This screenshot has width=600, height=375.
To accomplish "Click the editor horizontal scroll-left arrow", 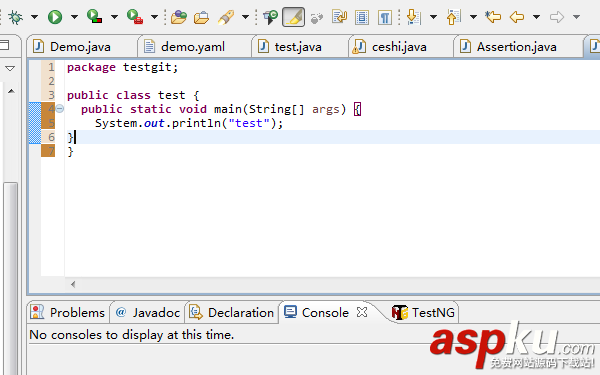I will click(73, 284).
